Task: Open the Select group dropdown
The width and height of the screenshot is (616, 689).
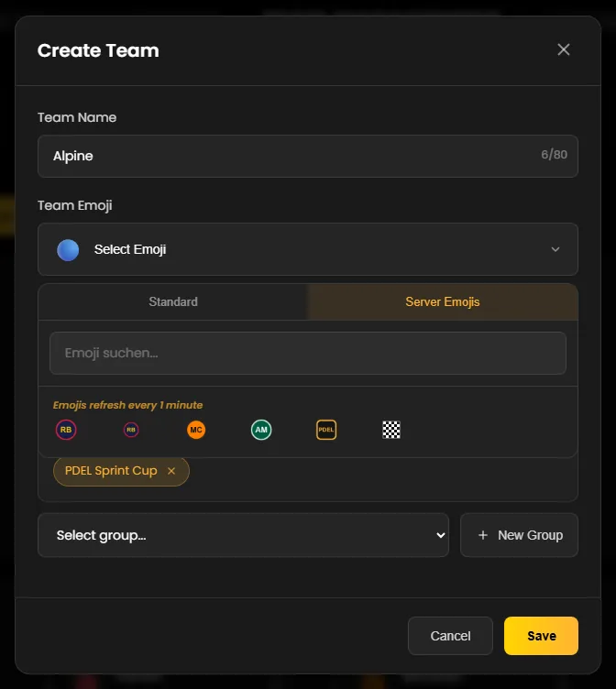Action: click(243, 535)
